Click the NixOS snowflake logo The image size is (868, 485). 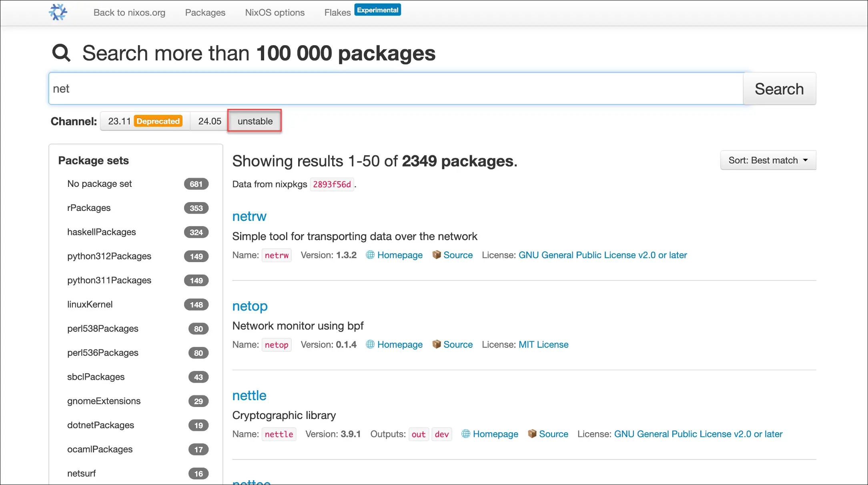coord(58,12)
